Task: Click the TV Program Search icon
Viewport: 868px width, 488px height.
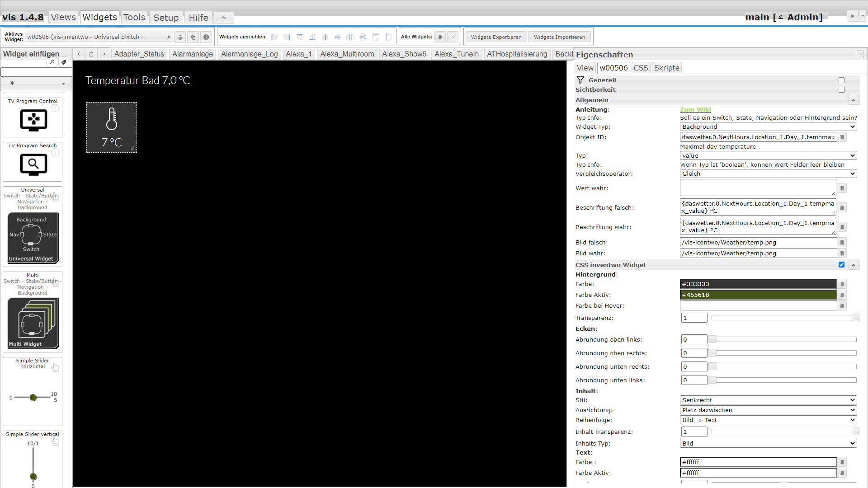Action: (33, 163)
